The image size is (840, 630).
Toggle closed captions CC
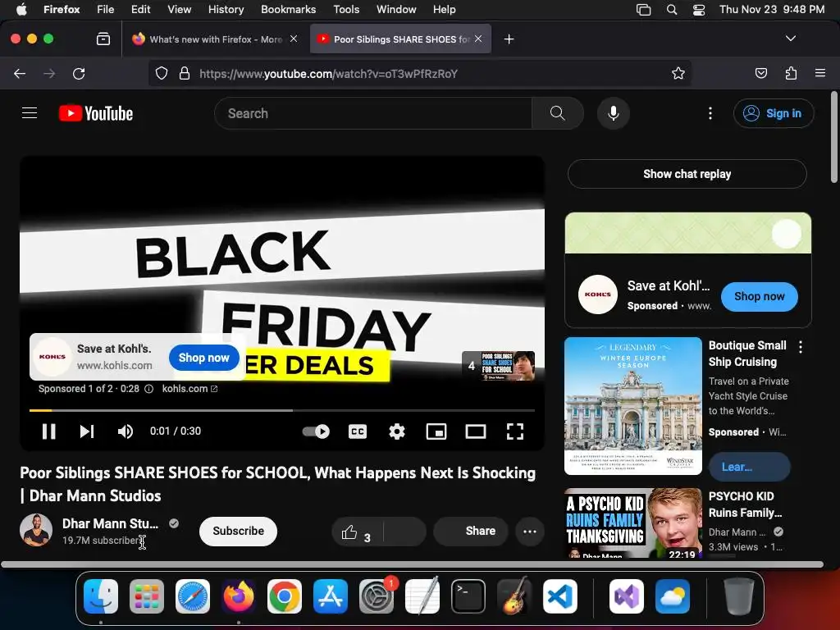coord(358,431)
